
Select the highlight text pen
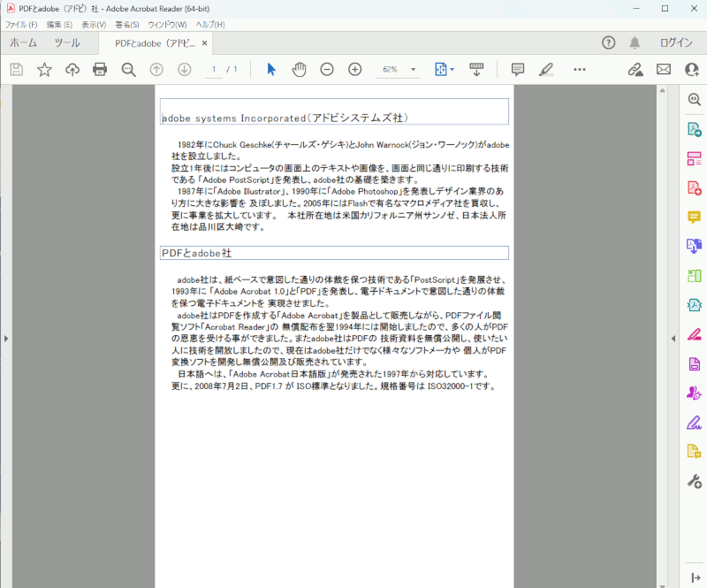click(x=546, y=70)
